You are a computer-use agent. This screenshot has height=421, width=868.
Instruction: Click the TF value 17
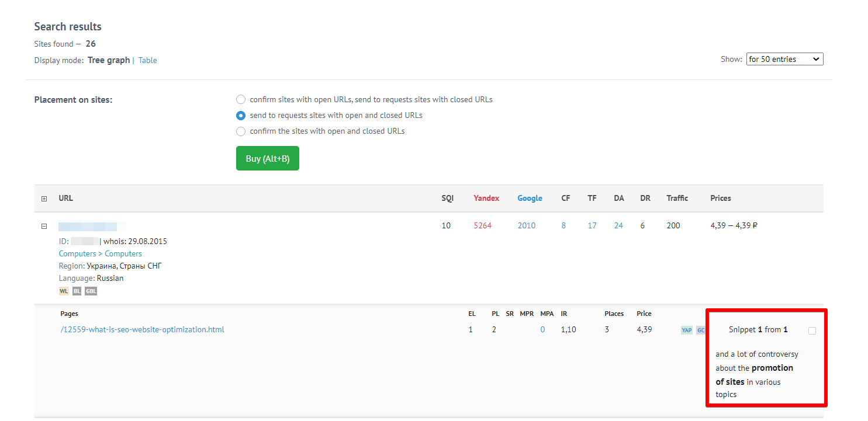(592, 225)
